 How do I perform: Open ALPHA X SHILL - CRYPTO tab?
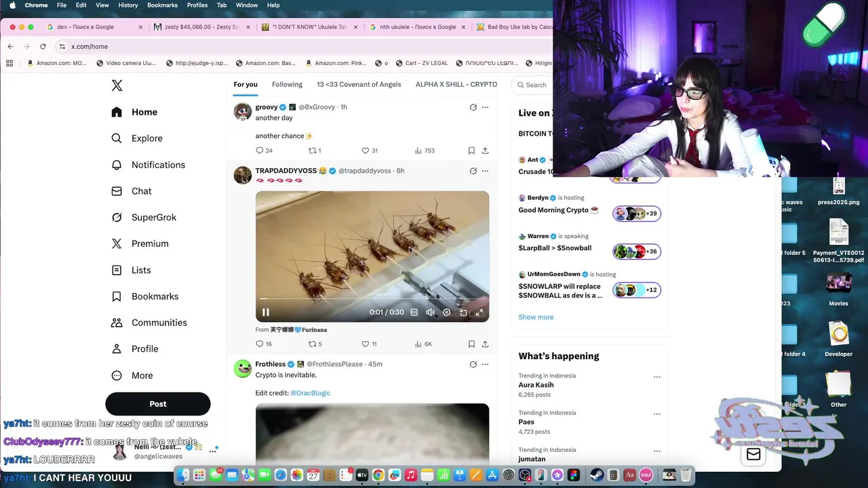pyautogui.click(x=456, y=85)
